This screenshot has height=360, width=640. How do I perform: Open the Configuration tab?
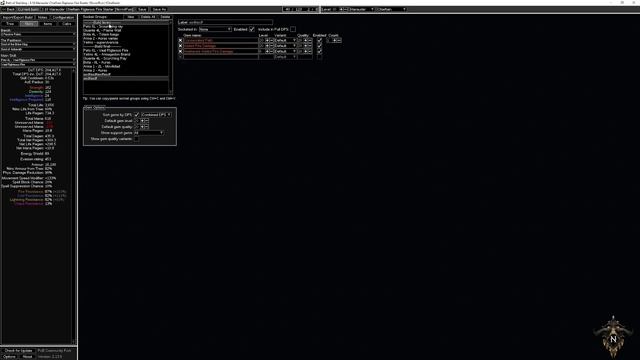(x=63, y=18)
